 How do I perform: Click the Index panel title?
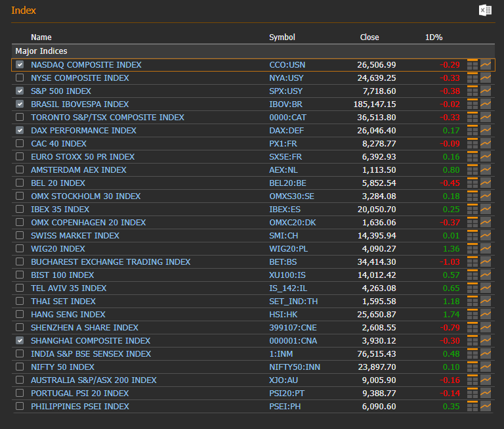coord(24,11)
